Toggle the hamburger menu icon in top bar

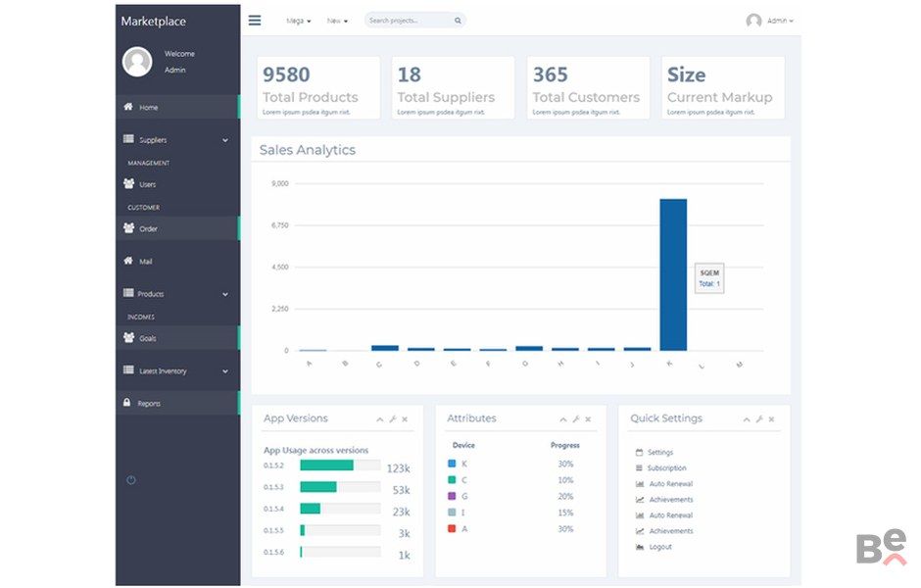(255, 20)
